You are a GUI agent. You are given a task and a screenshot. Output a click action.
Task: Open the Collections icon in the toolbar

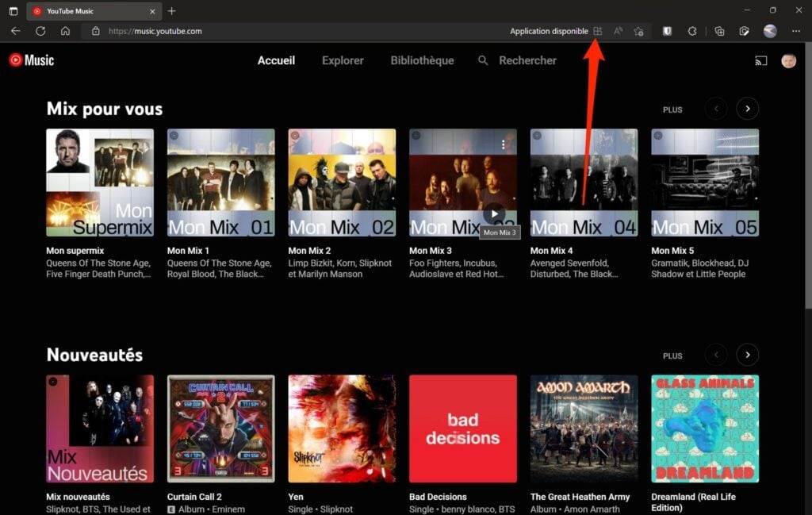pos(719,31)
